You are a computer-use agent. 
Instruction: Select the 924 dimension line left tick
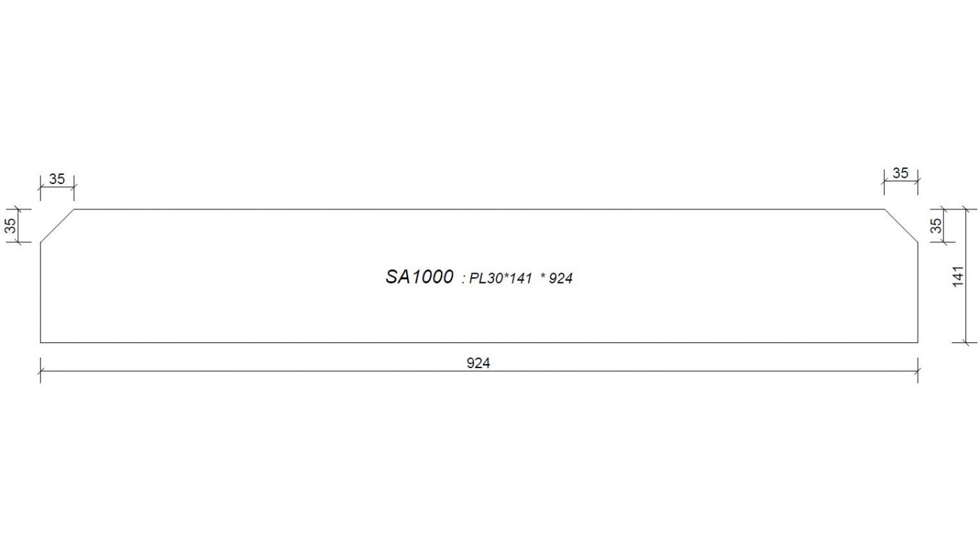(41, 371)
